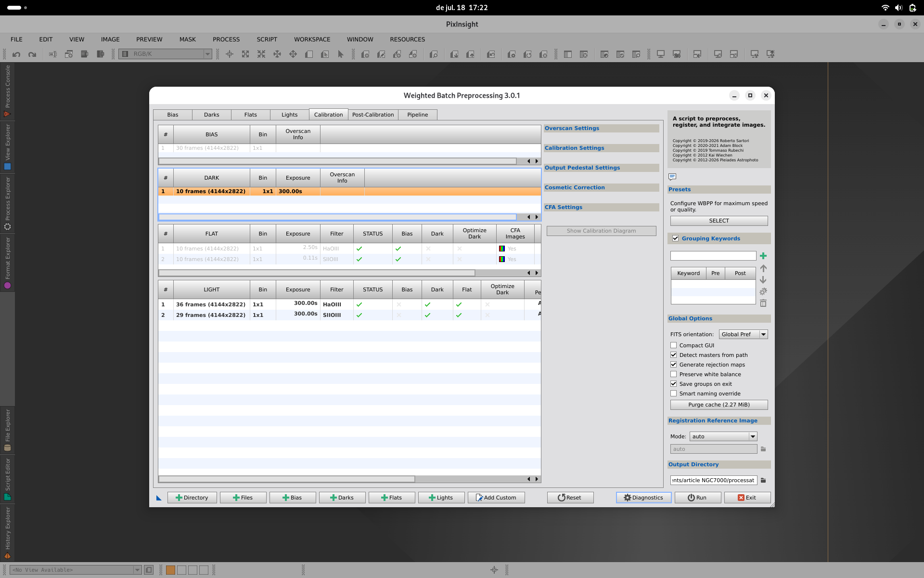Expand Cosmetic Correction section
924x578 pixels.
(601, 187)
